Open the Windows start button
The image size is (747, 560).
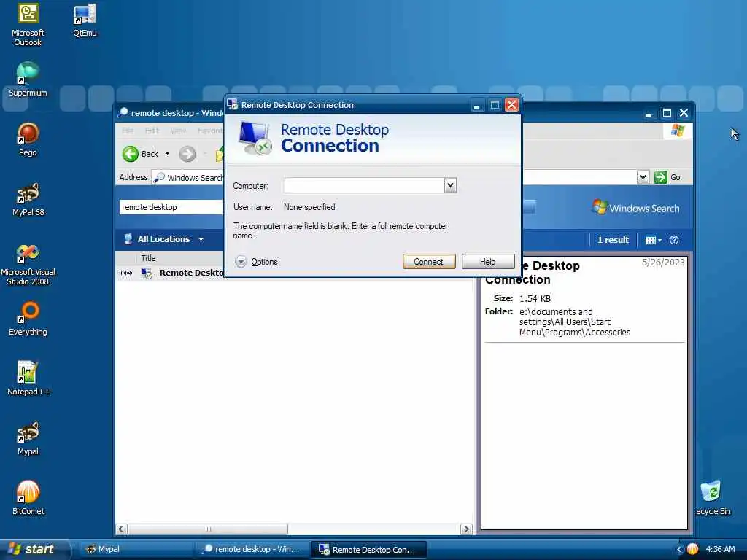[34, 549]
